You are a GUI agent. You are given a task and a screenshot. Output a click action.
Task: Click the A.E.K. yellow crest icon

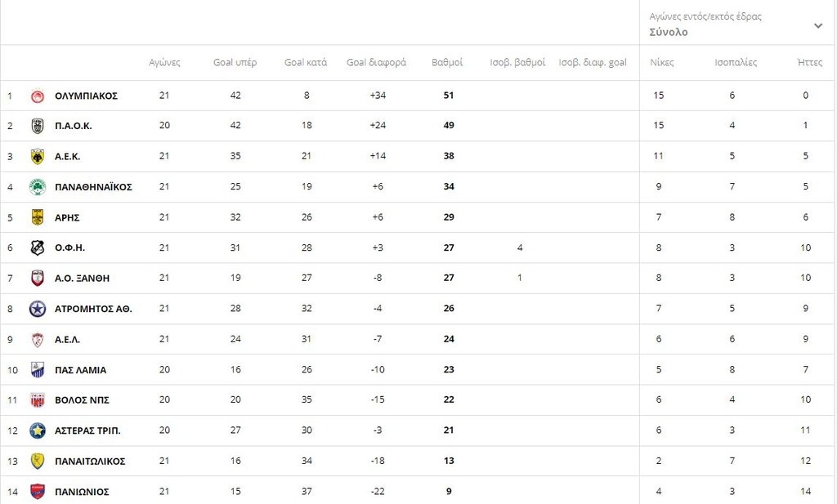click(37, 156)
